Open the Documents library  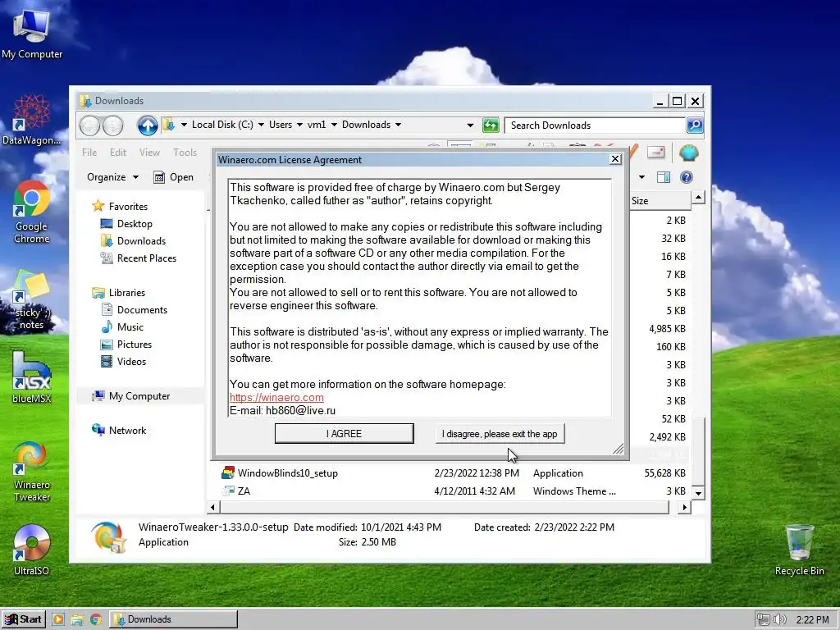[x=135, y=309]
